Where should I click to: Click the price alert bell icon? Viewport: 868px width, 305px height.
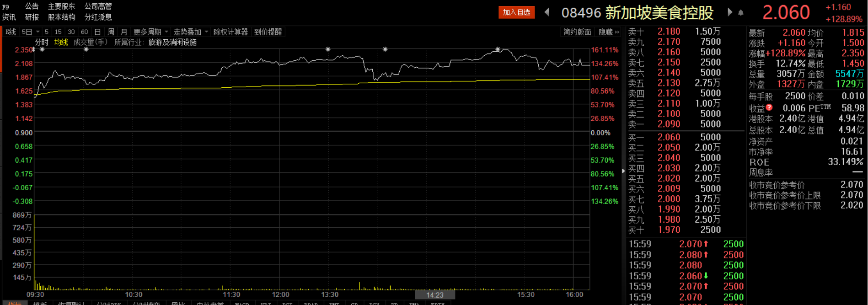(x=741, y=13)
